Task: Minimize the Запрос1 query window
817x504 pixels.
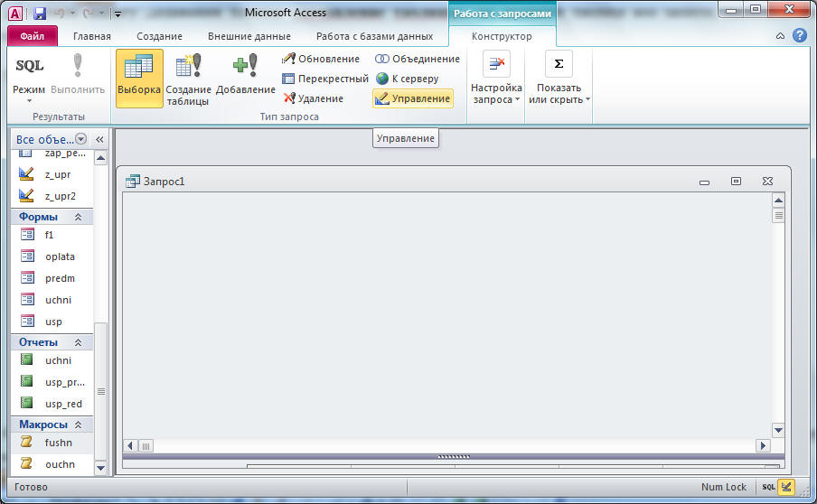Action: [704, 182]
